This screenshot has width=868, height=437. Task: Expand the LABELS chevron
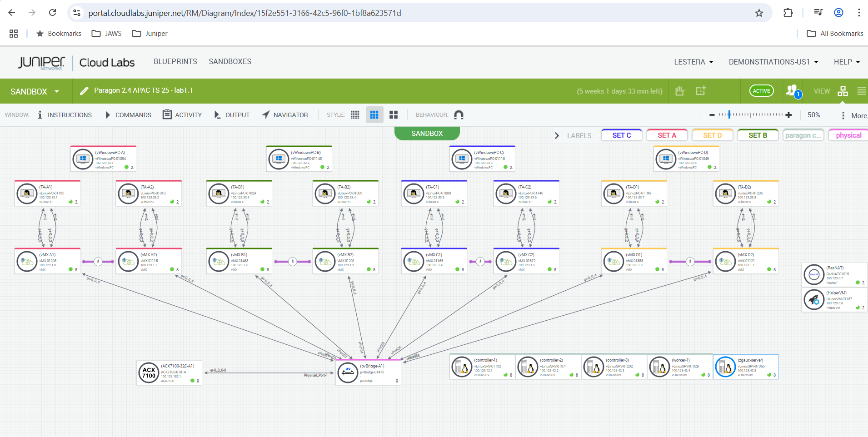point(557,135)
